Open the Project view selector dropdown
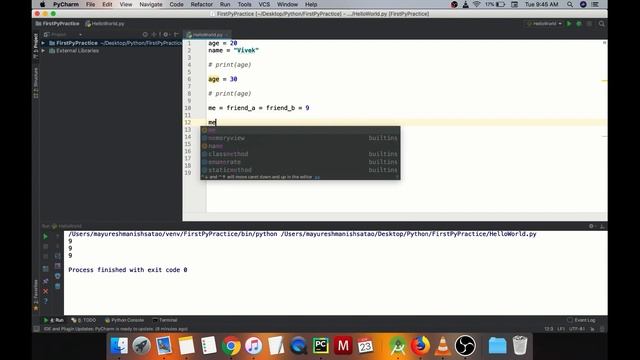Viewport: 640px width, 360px height. tap(63, 35)
